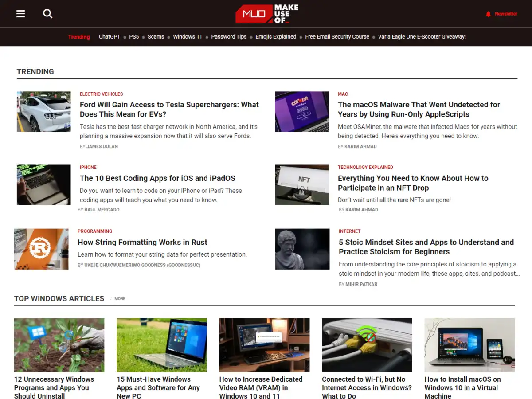
Task: Click the dark desk laptop thumbnail
Action: coord(264,345)
